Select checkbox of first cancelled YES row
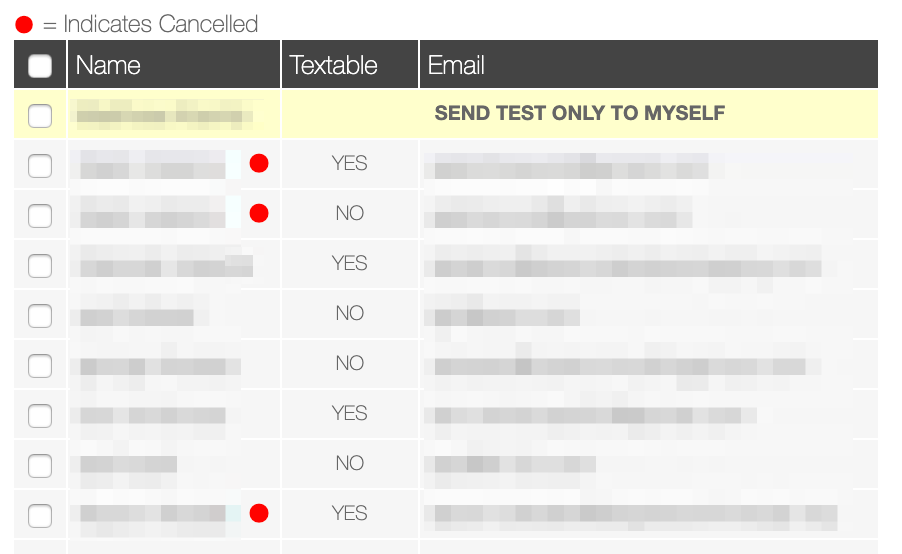This screenshot has width=902, height=554. click(40, 166)
